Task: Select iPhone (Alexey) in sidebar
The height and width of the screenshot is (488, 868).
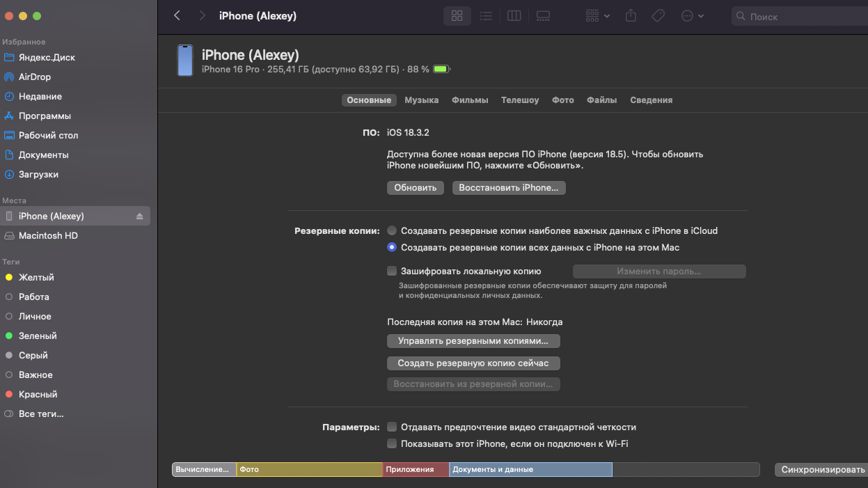Action: [x=75, y=216]
